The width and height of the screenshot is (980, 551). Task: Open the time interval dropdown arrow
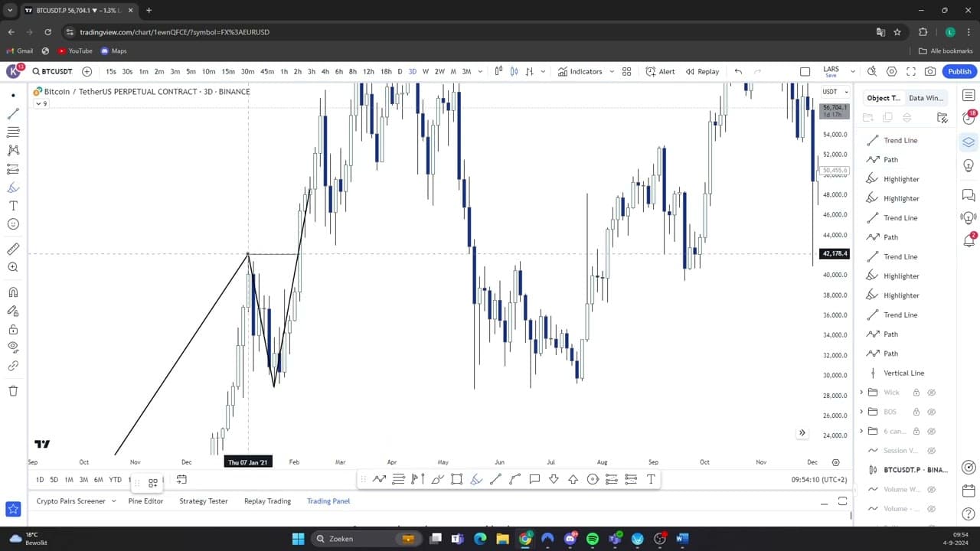(480, 71)
